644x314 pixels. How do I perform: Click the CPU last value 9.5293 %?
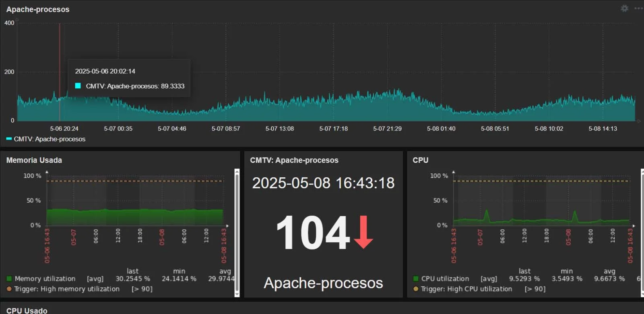(x=524, y=279)
